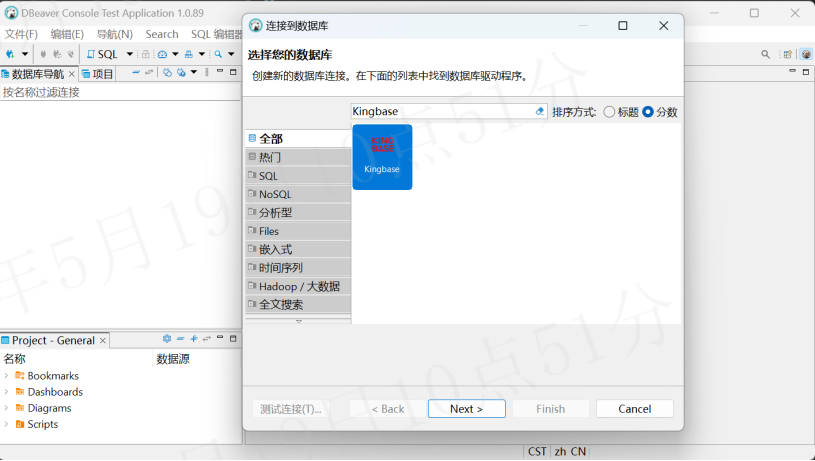Image resolution: width=815 pixels, height=461 pixels.
Task: Click expand-all plus icon in Project panel
Action: pyautogui.click(x=194, y=338)
